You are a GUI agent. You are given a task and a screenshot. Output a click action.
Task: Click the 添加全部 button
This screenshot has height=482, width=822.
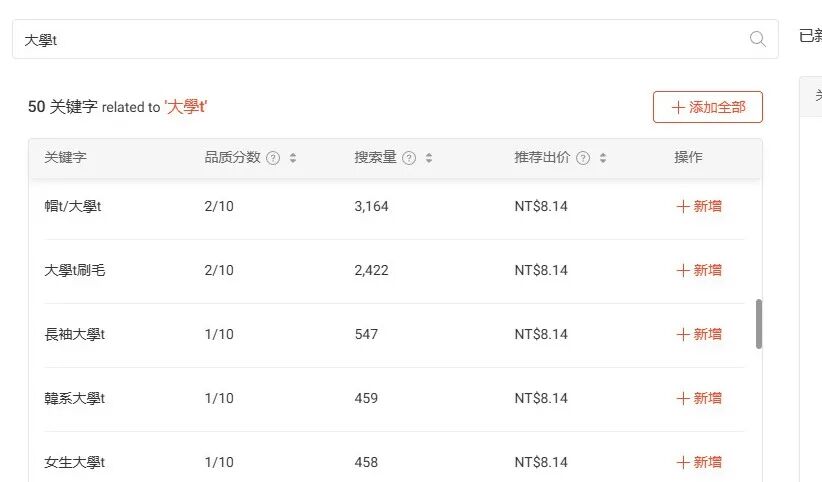point(708,107)
